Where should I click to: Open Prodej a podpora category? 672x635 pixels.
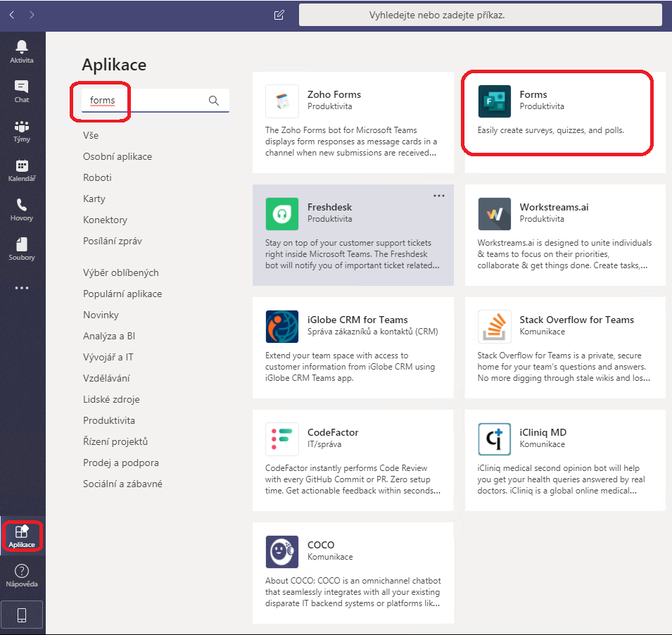pos(121,463)
